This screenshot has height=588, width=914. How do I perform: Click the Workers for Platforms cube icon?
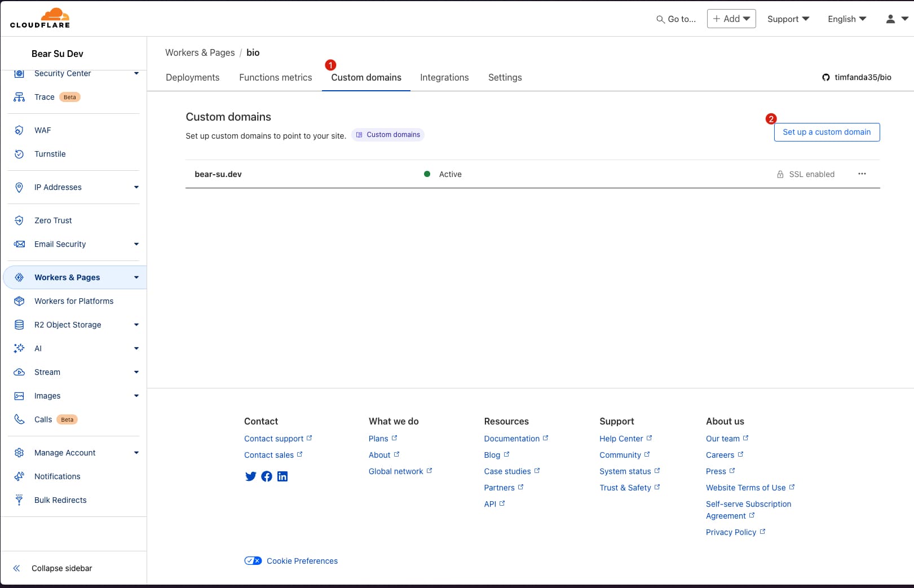pos(19,301)
